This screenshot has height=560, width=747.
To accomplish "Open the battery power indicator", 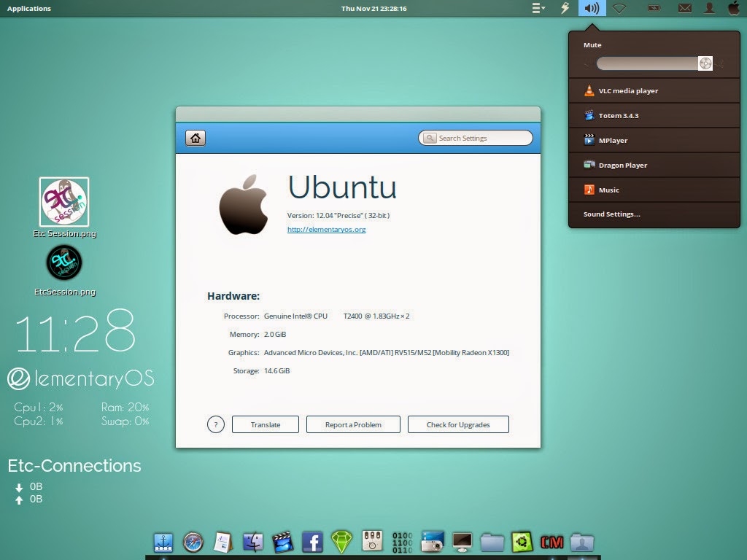I will [x=654, y=8].
